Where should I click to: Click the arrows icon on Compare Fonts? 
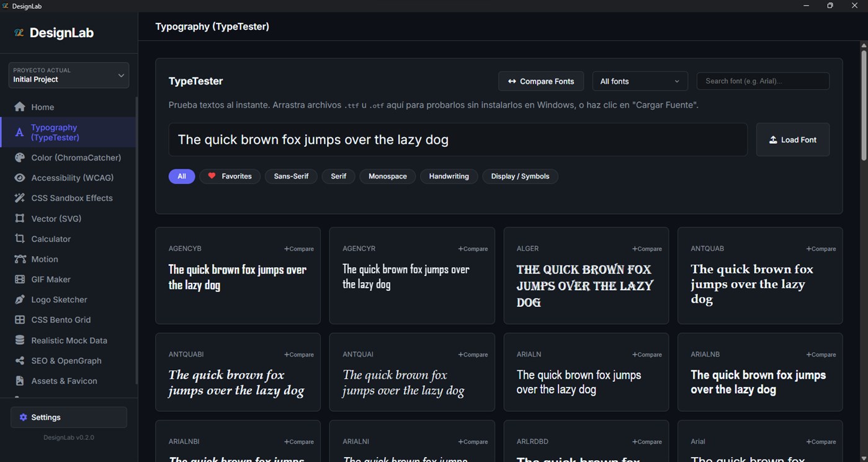pos(512,81)
